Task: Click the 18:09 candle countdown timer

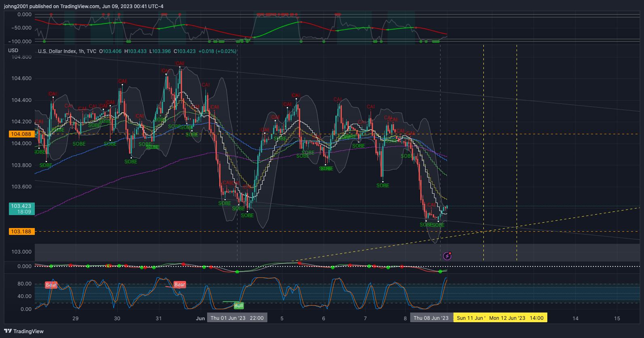Action: (x=24, y=212)
